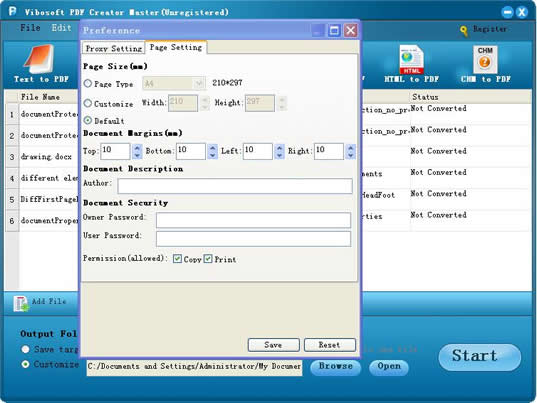Screen dimensions: 537x403
Task: Click the app logo in title bar
Action: [13, 11]
